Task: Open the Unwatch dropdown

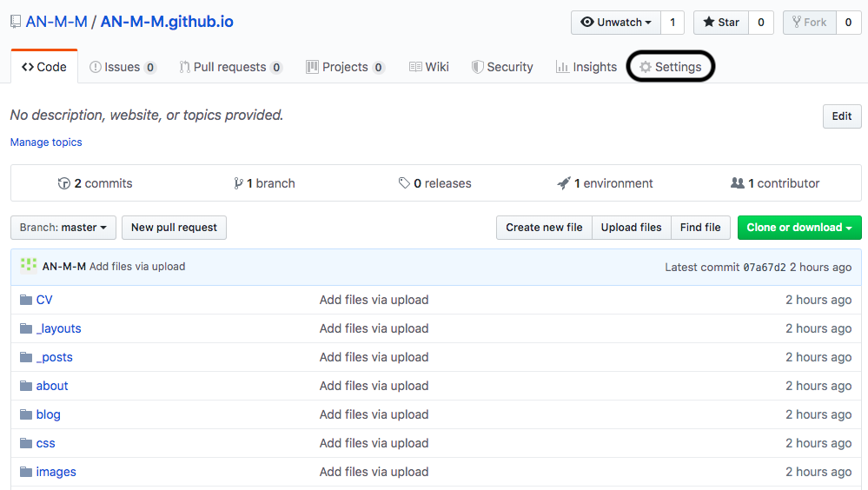Action: (616, 23)
